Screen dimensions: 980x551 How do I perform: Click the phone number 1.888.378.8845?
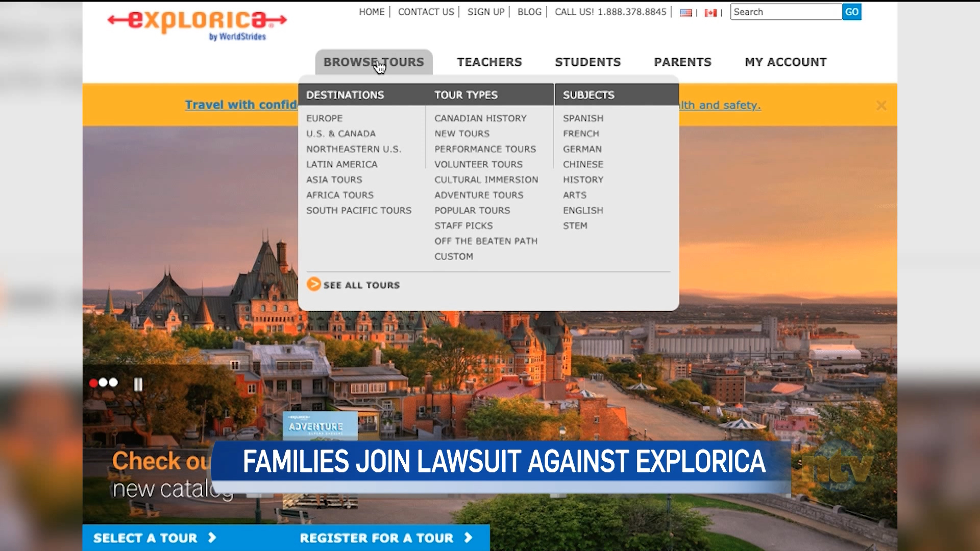(x=632, y=12)
